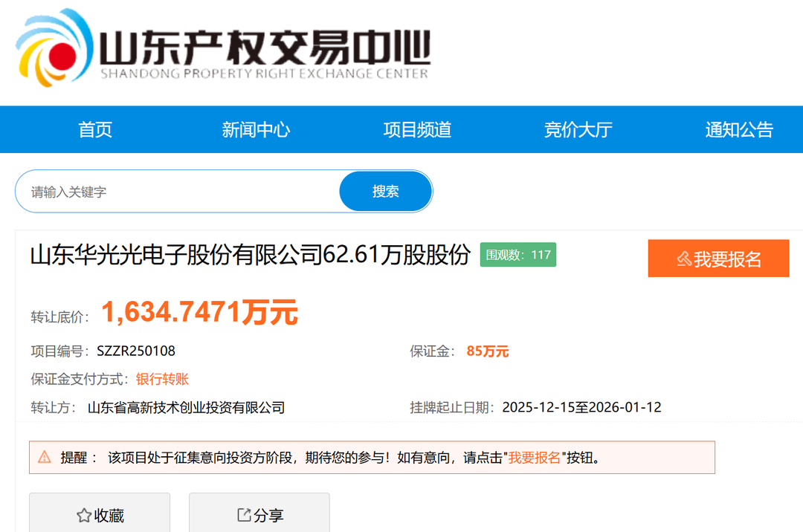
Task: Click the project number SZZR250108
Action: tap(136, 351)
